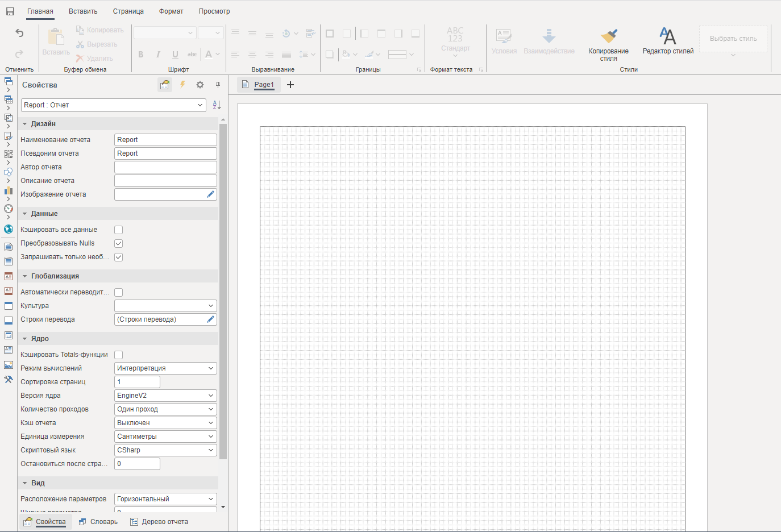
Task: Select the Map globe component icon
Action: point(9,229)
